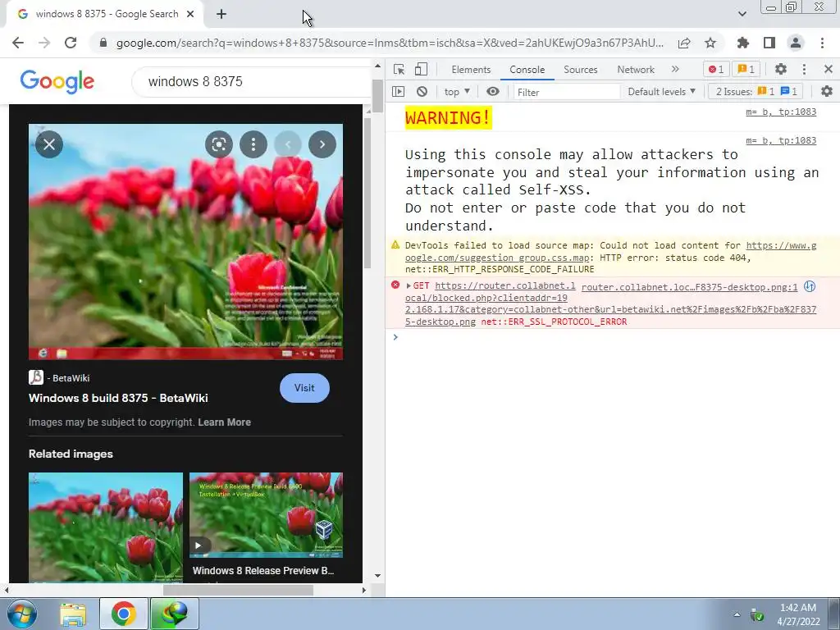840x630 pixels.
Task: Open main tulip image preview
Action: tap(185, 242)
